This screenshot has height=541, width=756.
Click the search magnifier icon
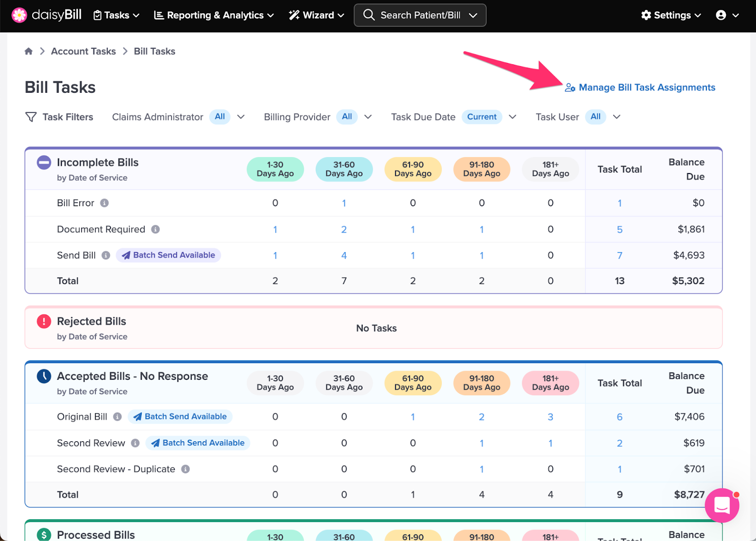coord(369,15)
